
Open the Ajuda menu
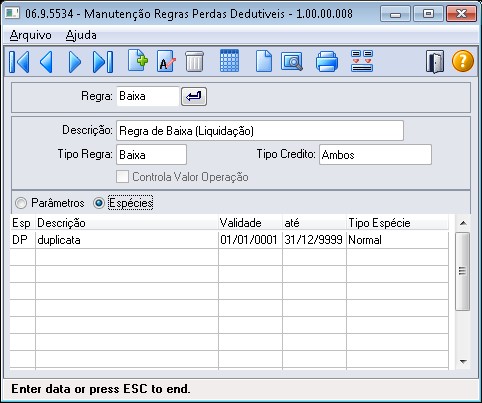click(81, 35)
